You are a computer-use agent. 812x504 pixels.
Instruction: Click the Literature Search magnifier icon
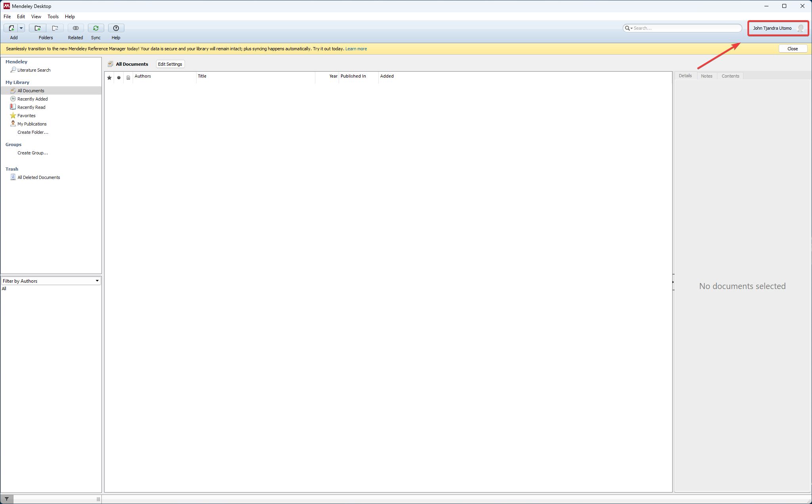pos(13,70)
